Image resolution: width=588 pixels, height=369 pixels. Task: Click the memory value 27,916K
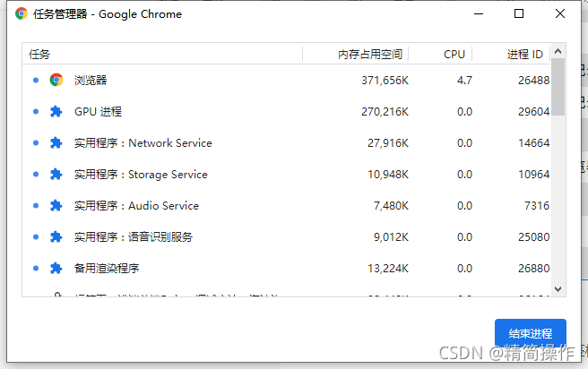point(388,143)
